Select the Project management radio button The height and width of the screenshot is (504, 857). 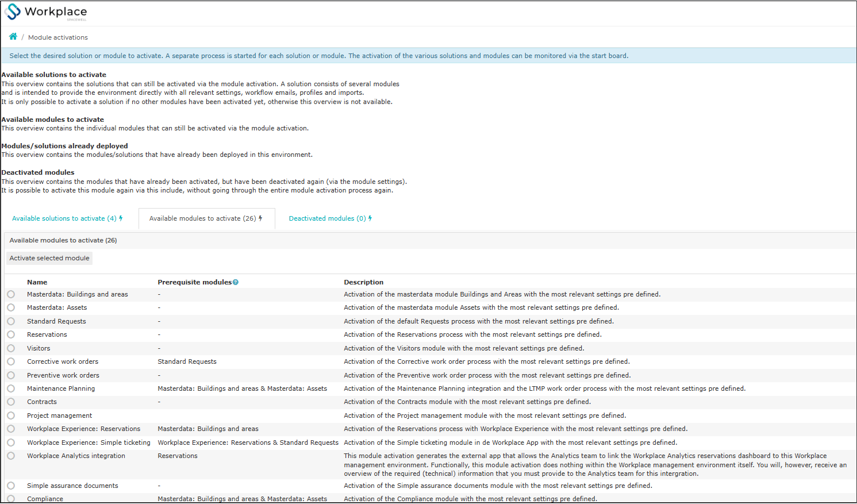pyautogui.click(x=11, y=415)
